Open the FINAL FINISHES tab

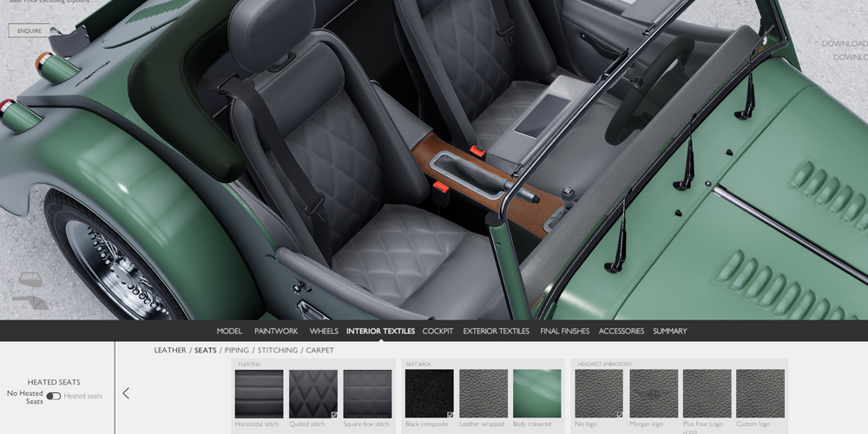[x=565, y=331]
